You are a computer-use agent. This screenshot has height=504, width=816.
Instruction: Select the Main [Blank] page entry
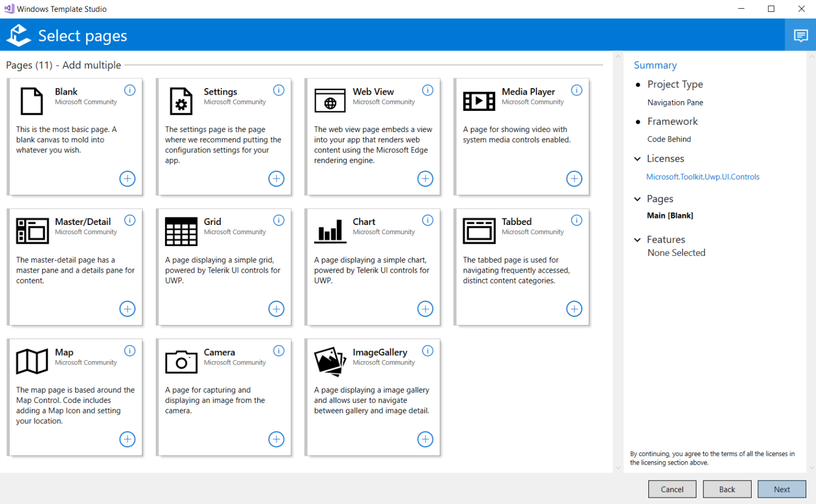669,215
